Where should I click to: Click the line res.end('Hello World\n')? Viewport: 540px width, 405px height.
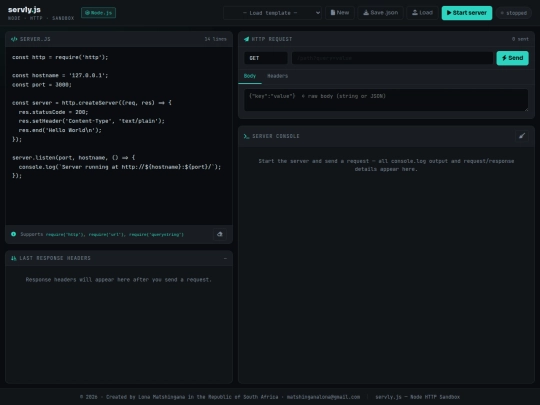[60, 130]
